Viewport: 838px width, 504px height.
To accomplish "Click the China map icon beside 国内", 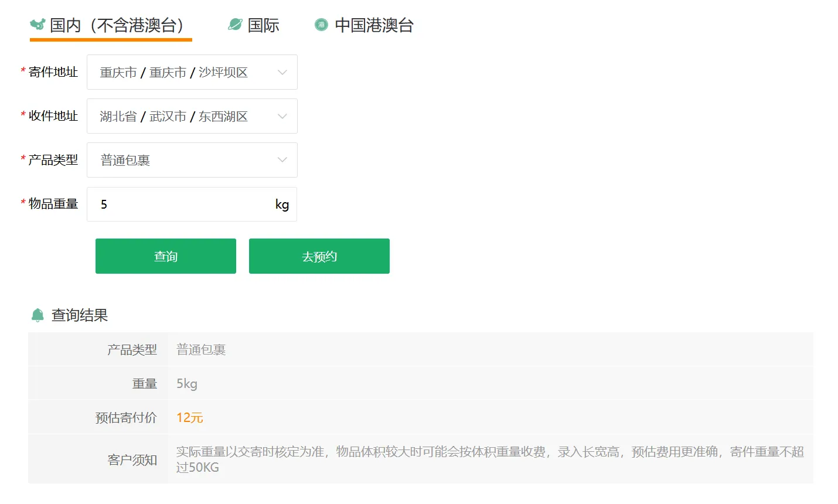I will (38, 25).
